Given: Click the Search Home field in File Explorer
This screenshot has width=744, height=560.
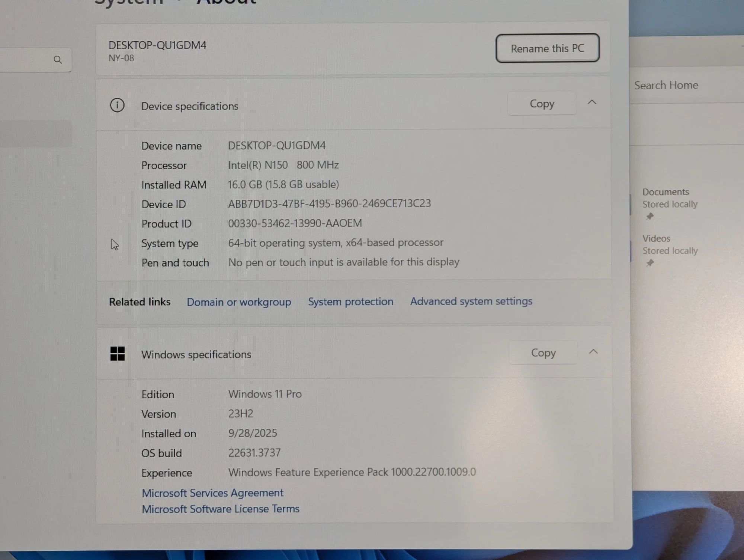Looking at the screenshot, I should click(x=687, y=86).
